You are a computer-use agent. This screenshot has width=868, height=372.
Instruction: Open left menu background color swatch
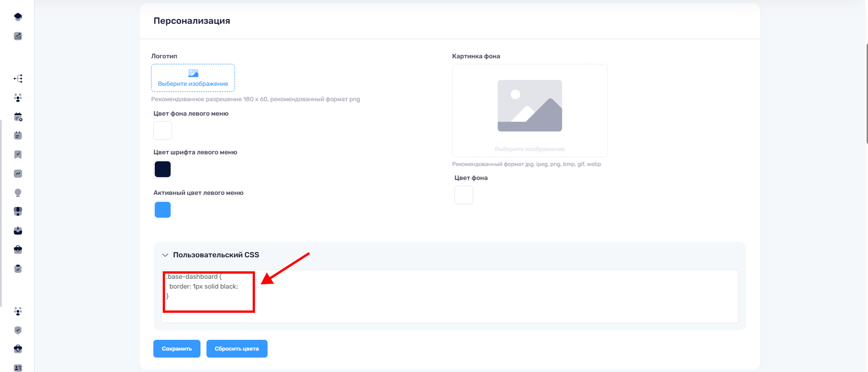[x=163, y=131]
